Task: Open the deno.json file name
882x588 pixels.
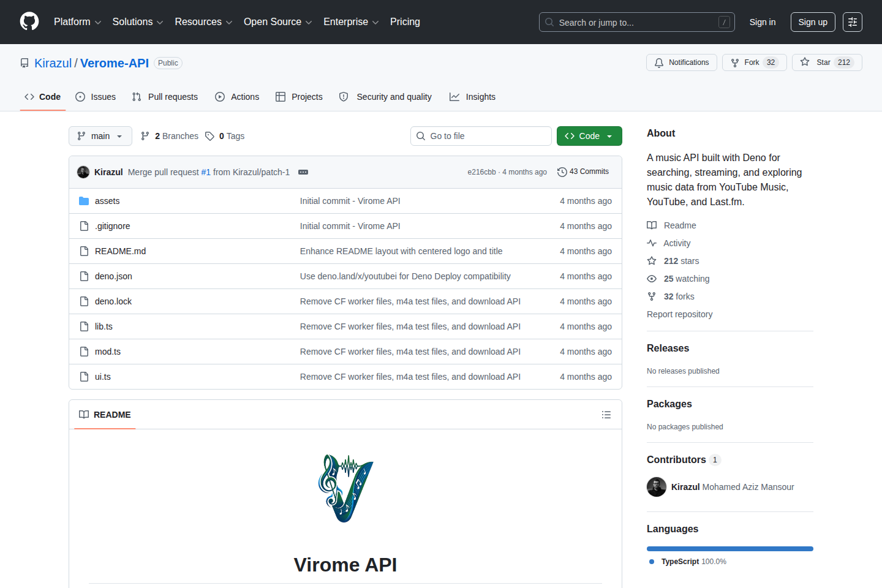Action: [113, 276]
